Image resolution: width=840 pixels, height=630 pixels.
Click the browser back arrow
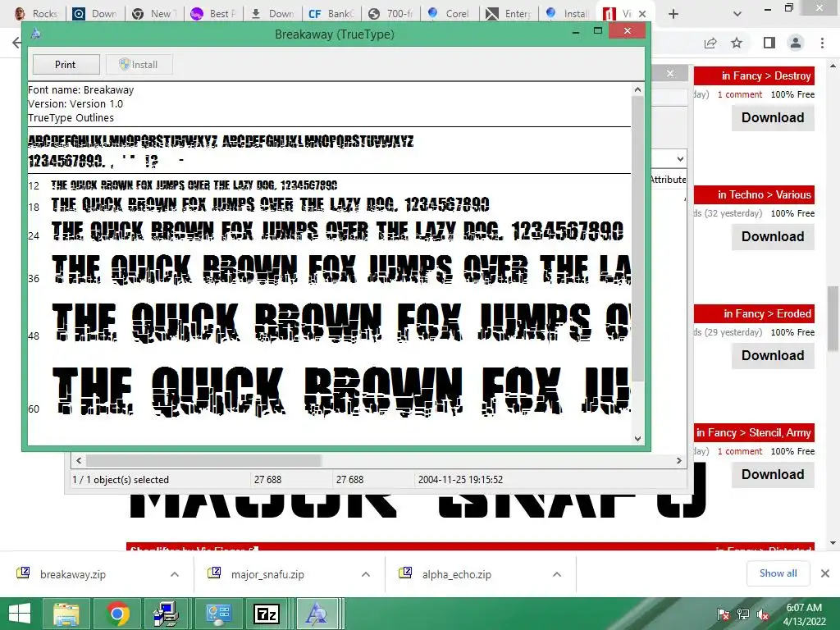click(x=17, y=43)
